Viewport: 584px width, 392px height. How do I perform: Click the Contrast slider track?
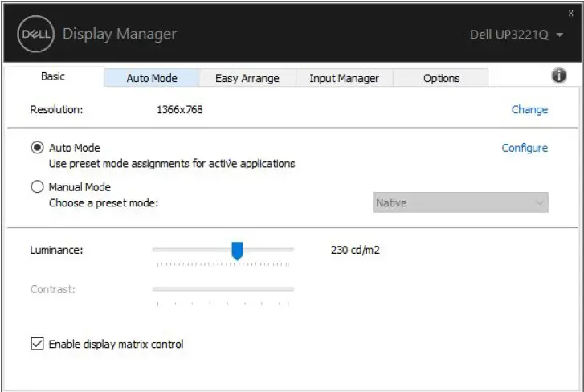[223, 289]
